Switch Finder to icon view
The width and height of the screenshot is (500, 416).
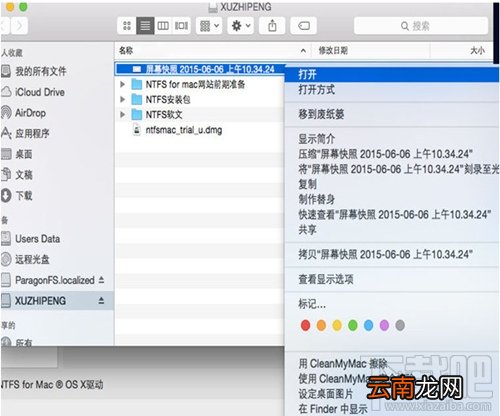click(x=127, y=26)
